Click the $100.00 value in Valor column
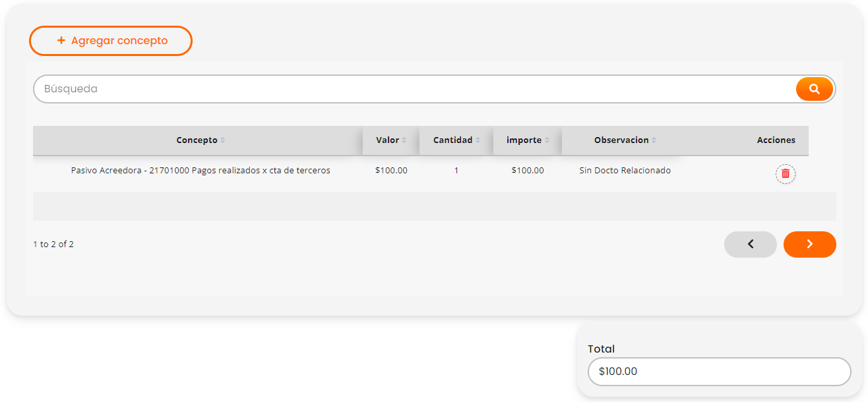 pos(391,171)
